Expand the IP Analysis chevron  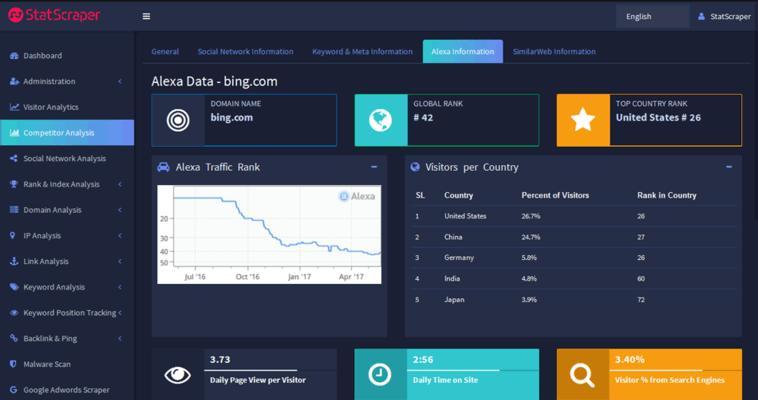click(x=119, y=235)
